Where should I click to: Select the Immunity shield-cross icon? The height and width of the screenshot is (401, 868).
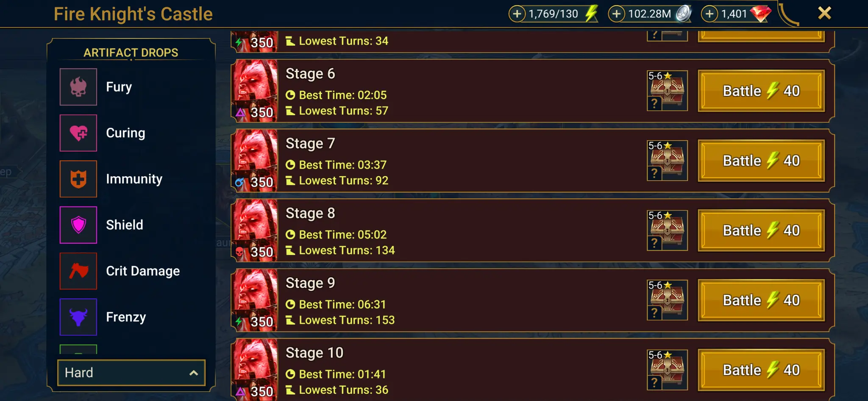coord(78,179)
